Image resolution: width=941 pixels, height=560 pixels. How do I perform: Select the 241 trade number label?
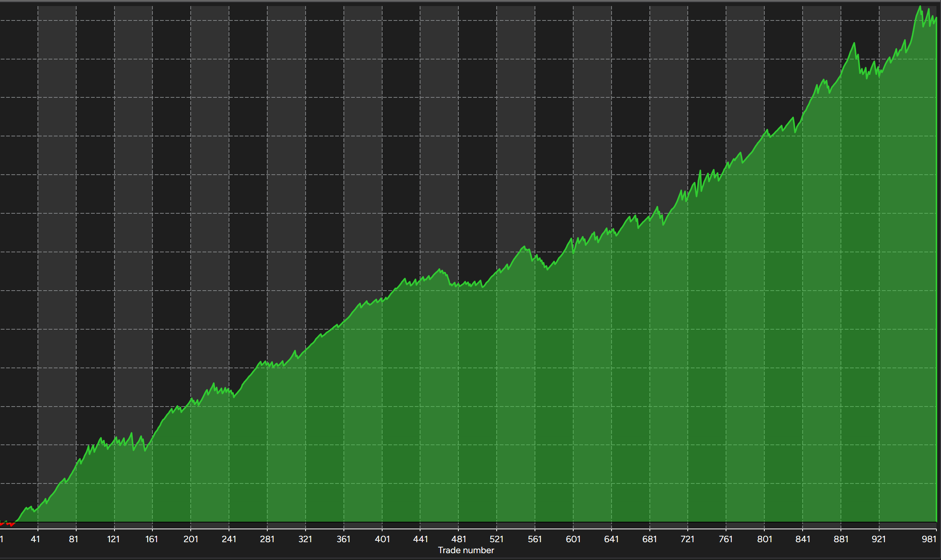[x=229, y=539]
